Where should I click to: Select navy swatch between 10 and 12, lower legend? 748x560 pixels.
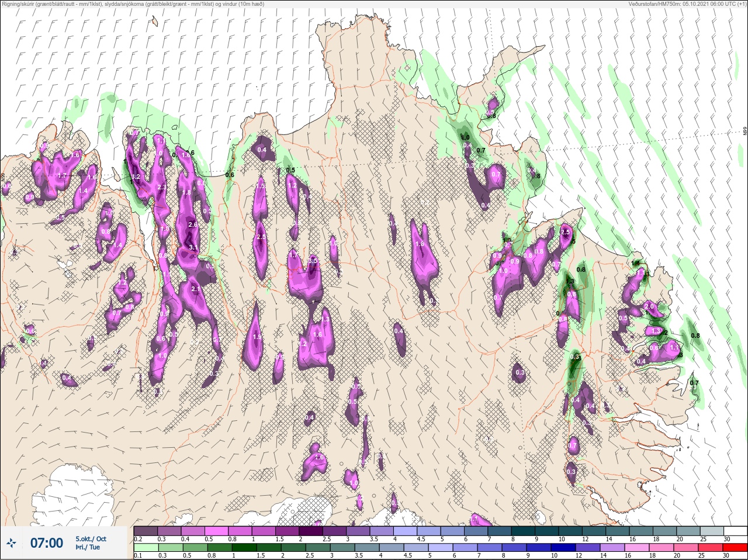pyautogui.click(x=565, y=548)
